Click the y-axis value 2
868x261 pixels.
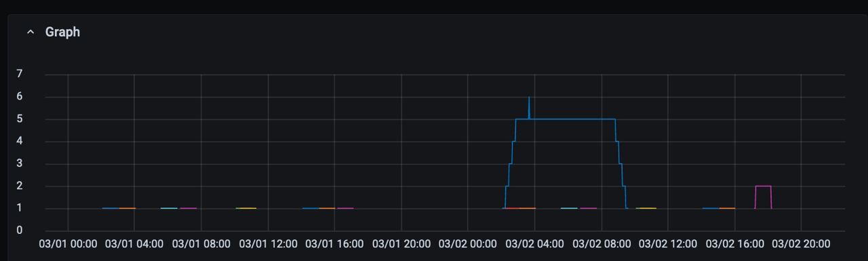point(20,186)
